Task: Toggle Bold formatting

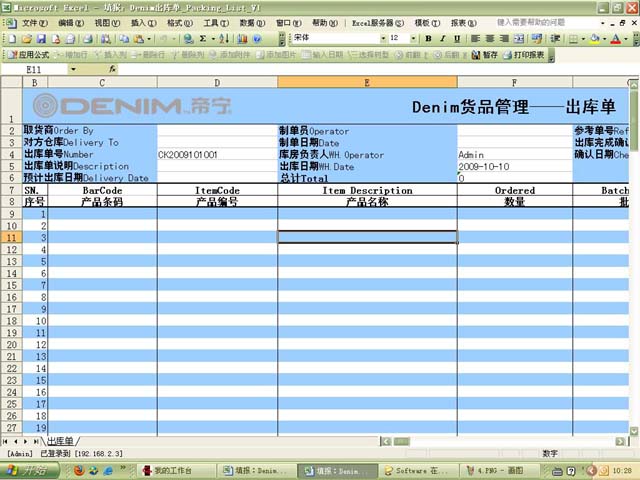Action: click(428, 38)
